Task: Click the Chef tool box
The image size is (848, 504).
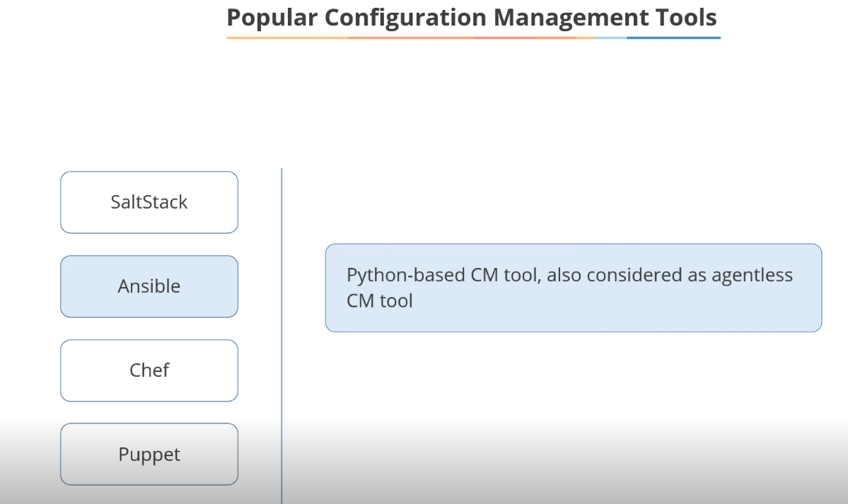Action: (149, 370)
